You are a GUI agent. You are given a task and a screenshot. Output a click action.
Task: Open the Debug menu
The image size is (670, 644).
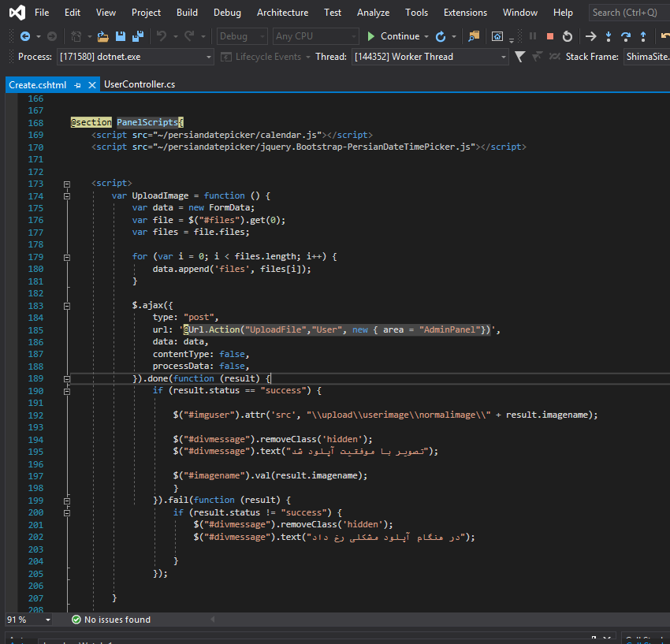(x=227, y=13)
